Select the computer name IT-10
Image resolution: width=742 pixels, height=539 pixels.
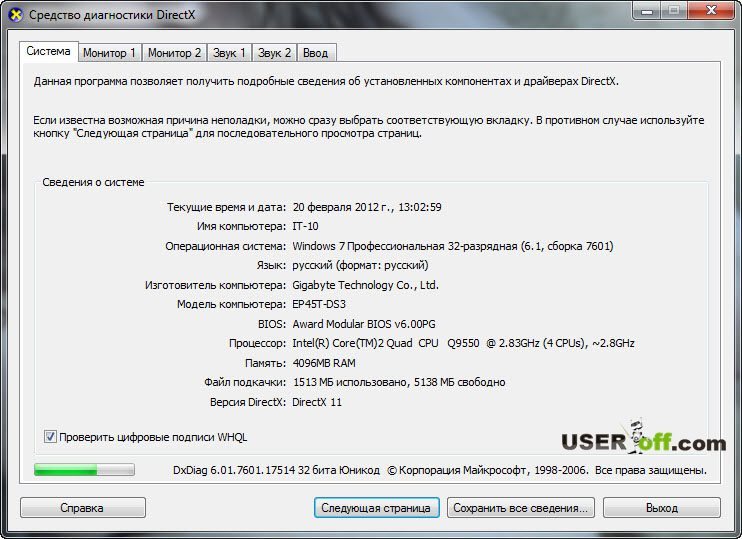305,226
